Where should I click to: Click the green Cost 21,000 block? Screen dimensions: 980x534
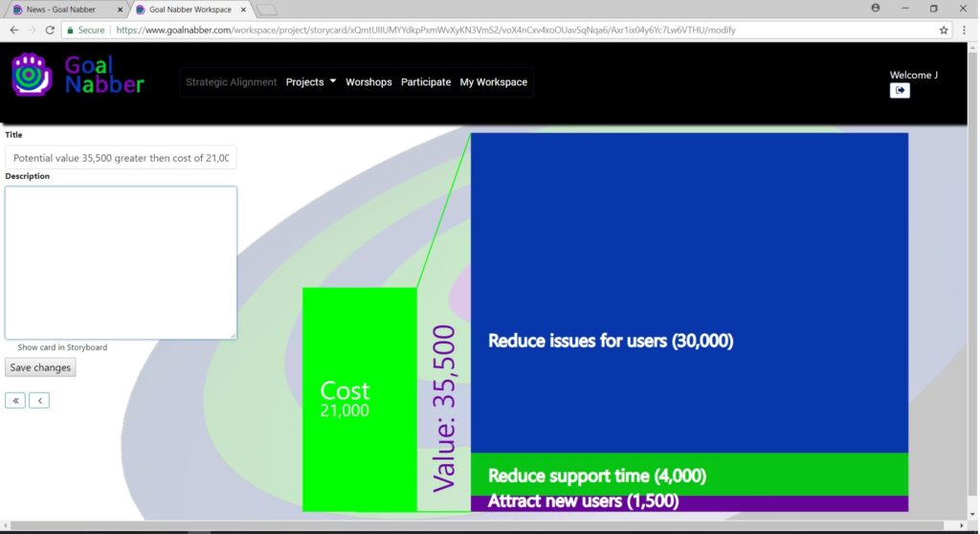pos(360,400)
